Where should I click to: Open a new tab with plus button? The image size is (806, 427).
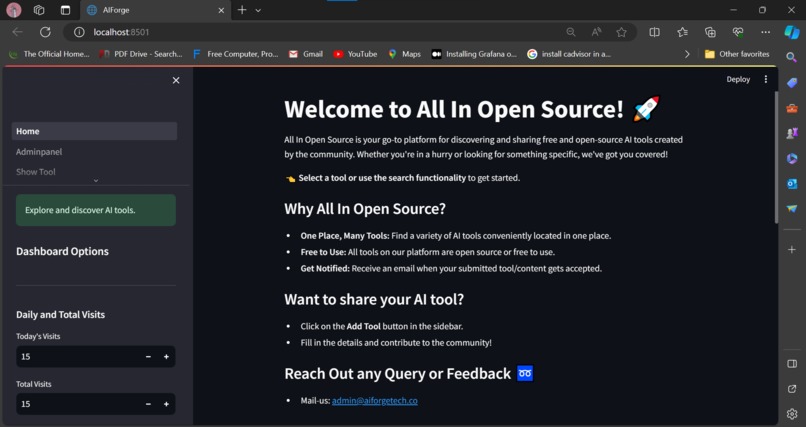[x=242, y=10]
